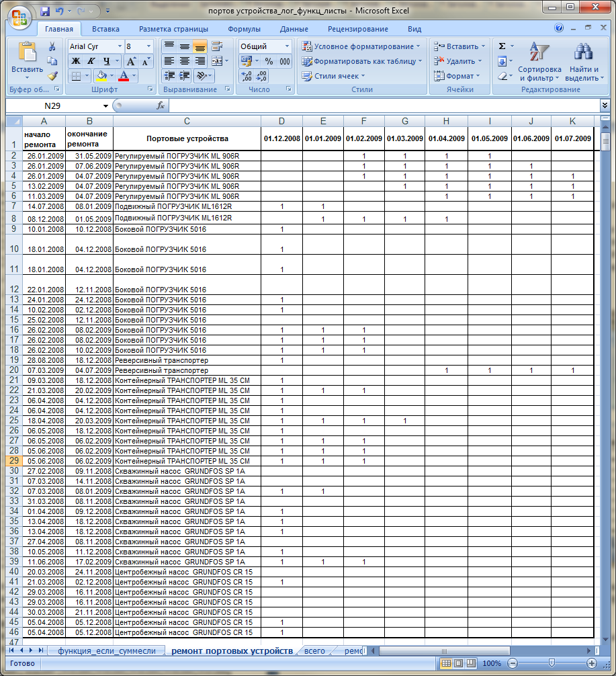Toggle Italic (К) formatting
Image resolution: width=616 pixels, height=676 pixels.
[x=91, y=61]
